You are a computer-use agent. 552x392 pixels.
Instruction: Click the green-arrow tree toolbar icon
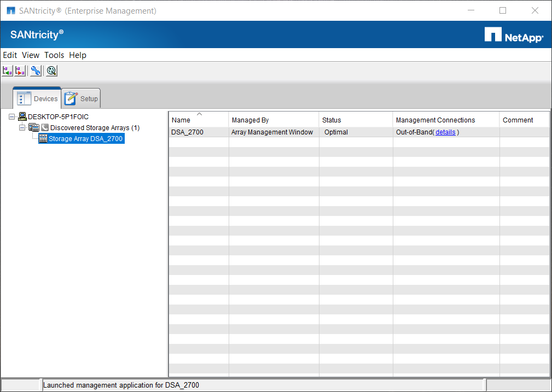[8, 71]
